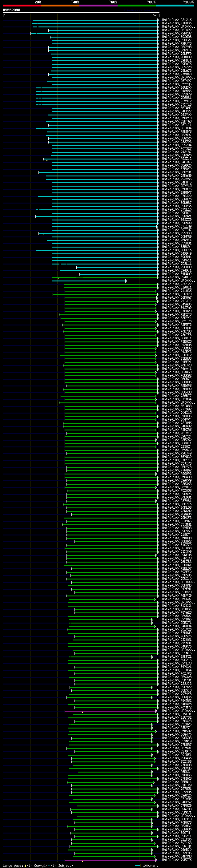Select label UniRef100_A5BPY8
The image size is (197, 868).
pos(176,118)
